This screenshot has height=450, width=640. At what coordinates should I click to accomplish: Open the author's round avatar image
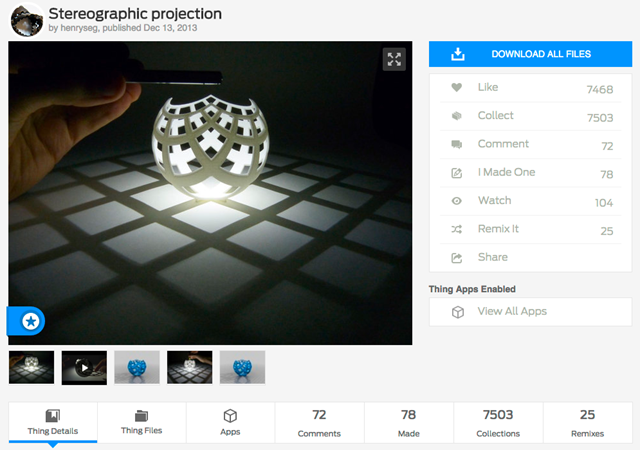tap(27, 20)
